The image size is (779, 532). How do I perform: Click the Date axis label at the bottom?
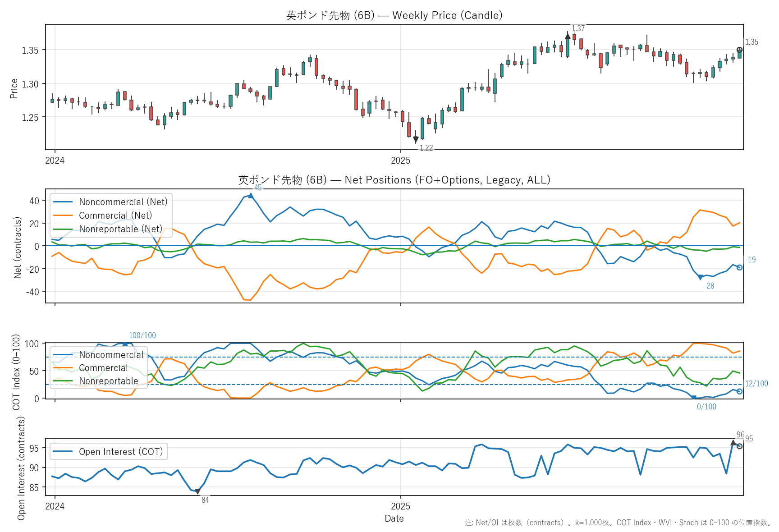(394, 518)
